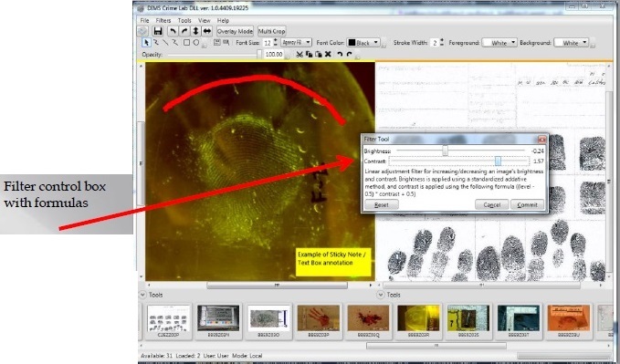Image resolution: width=620 pixels, height=364 pixels.
Task: Click the bold X Delete icon
Action: tap(328, 54)
